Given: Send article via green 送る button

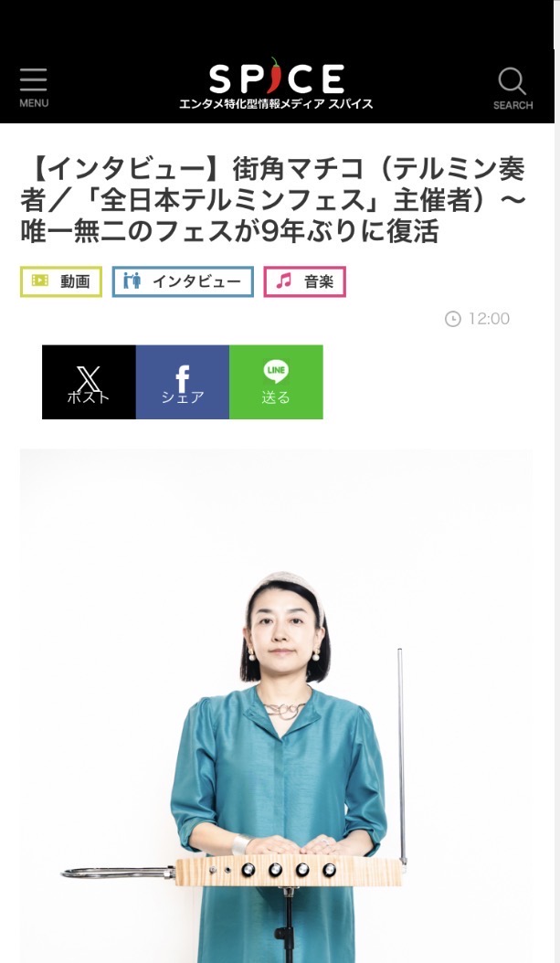Looking at the screenshot, I should click(276, 382).
